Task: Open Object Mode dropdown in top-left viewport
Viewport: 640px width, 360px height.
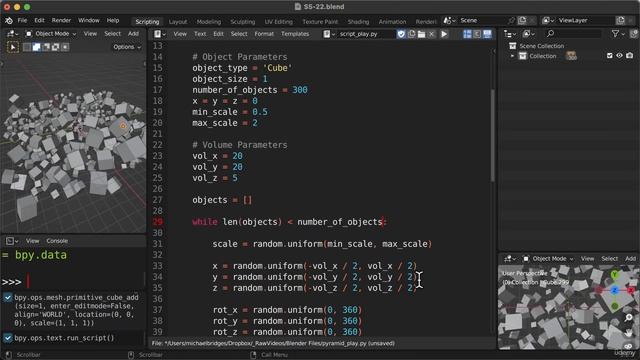Action: pyautogui.click(x=51, y=34)
